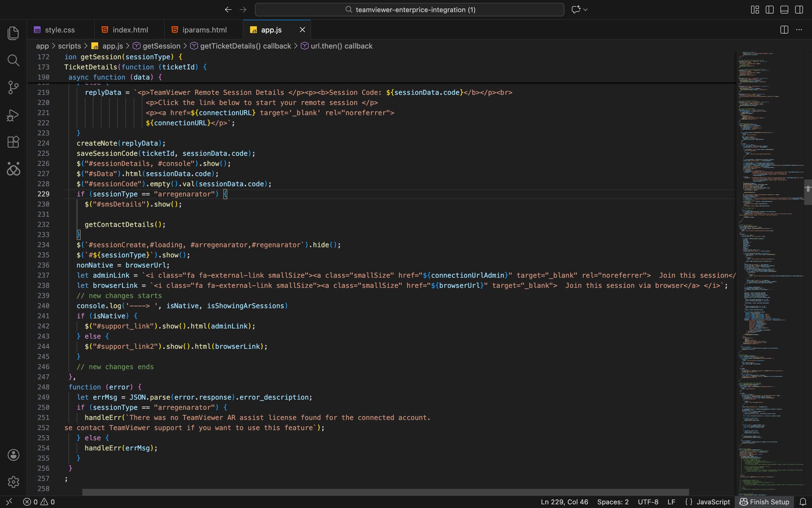Open the Search panel in activity bar
The height and width of the screenshot is (508, 812).
point(14,61)
